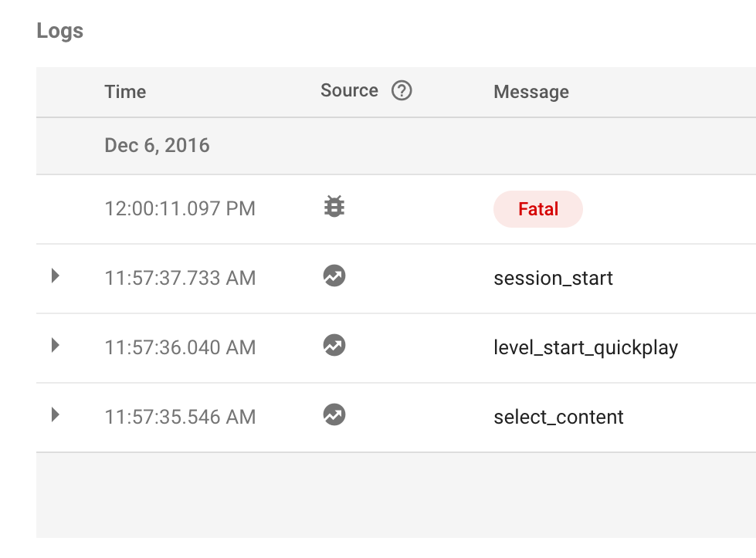The width and height of the screenshot is (756, 558).
Task: Click the 11:57:36.040 AM timestamp
Action: (x=180, y=347)
